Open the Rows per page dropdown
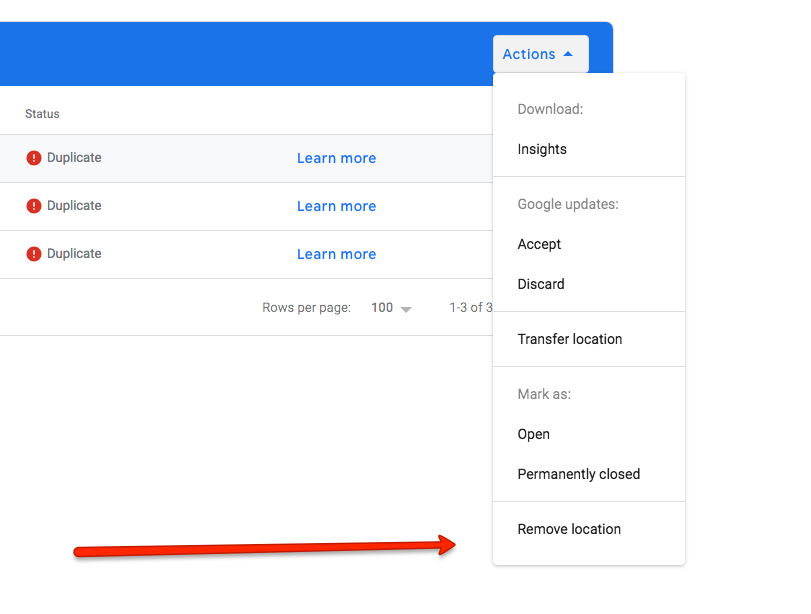 tap(390, 307)
